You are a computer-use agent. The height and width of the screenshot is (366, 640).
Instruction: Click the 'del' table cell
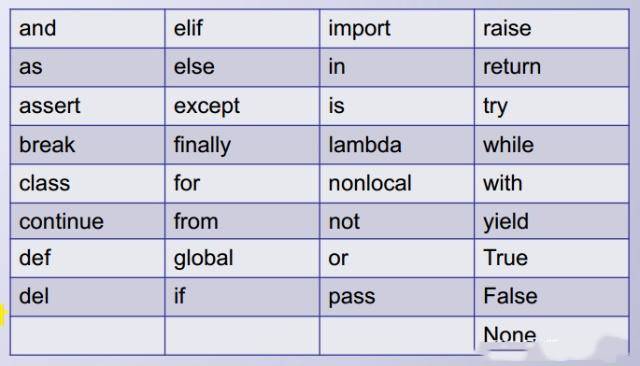pos(88,297)
